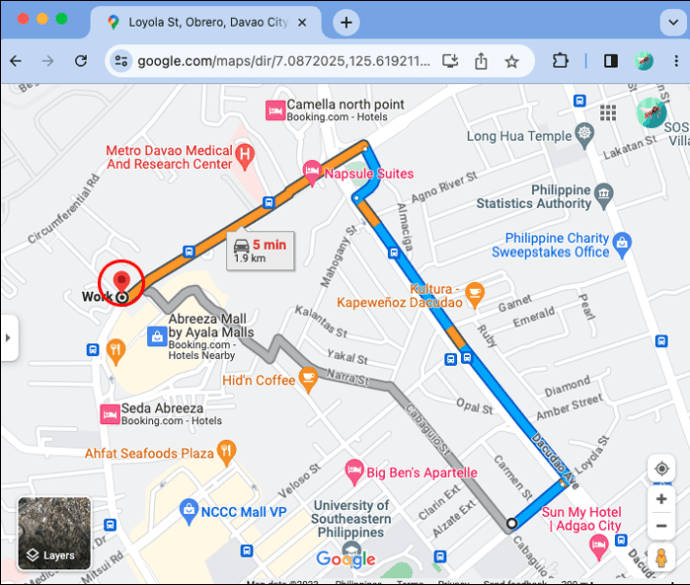Click the Ahfat Seafoods Plaza restaurant pin
690x585 pixels.
[227, 453]
